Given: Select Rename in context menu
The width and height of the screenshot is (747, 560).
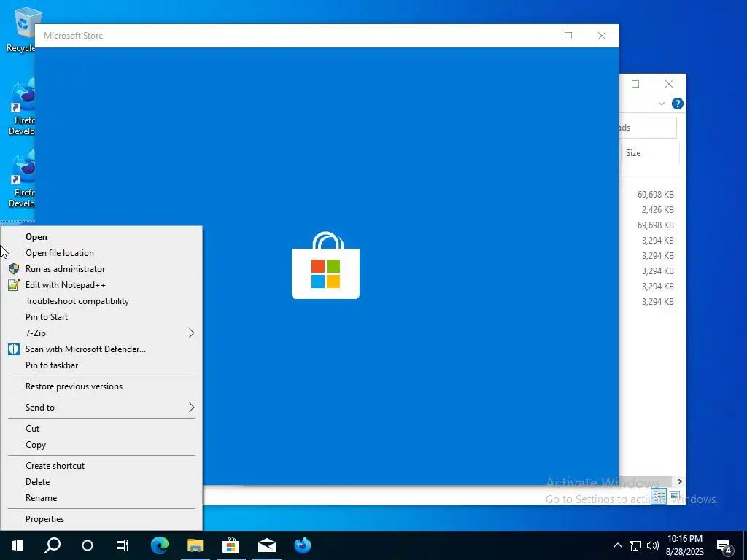Looking at the screenshot, I should pos(41,497).
